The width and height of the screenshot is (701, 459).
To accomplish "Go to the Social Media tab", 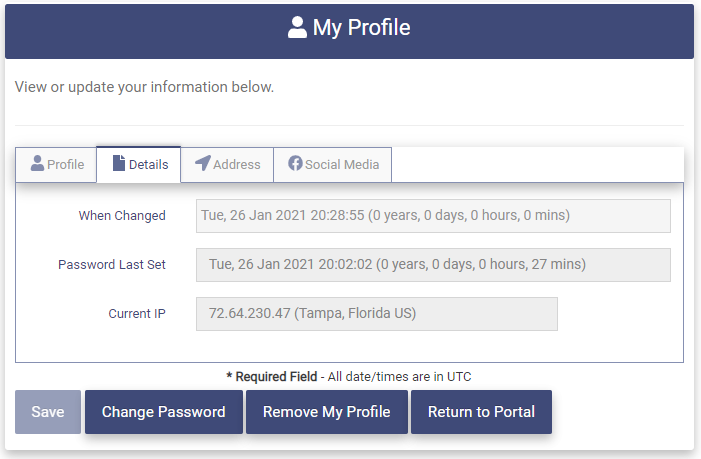I will click(342, 164).
